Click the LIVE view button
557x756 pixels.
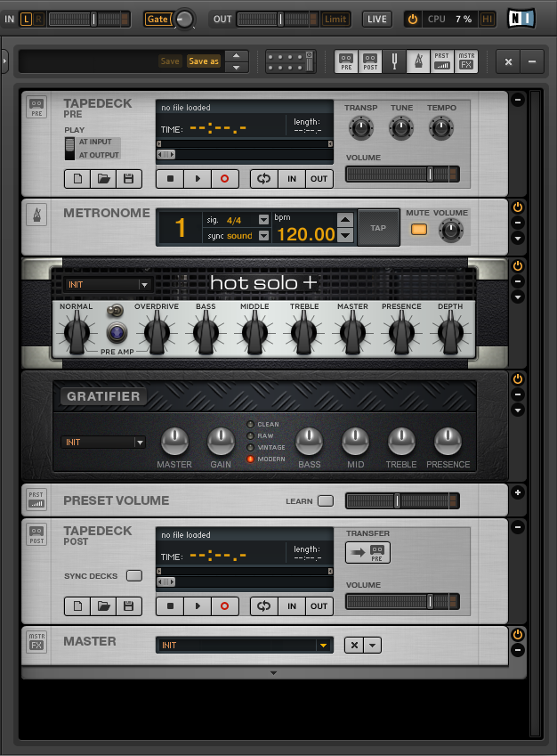coord(376,19)
